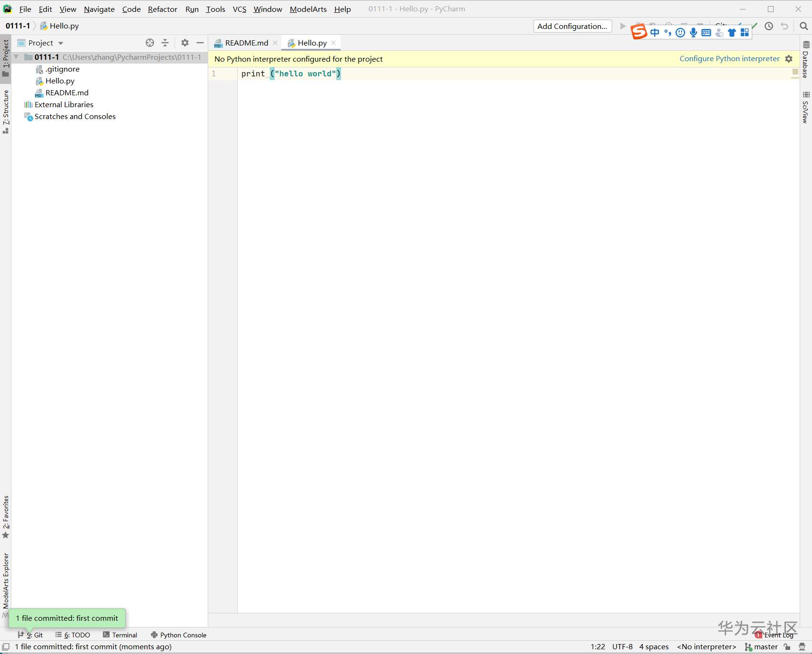Select README.md in the project tree

pyautogui.click(x=67, y=93)
